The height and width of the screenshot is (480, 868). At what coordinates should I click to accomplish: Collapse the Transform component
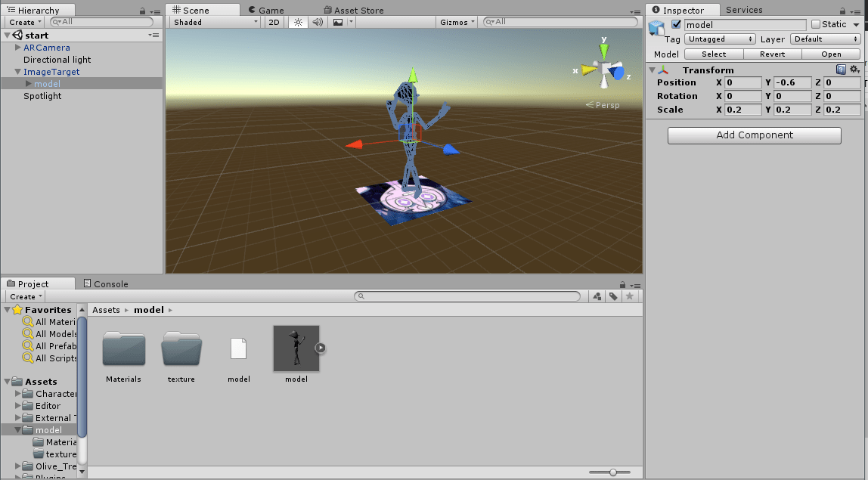(x=652, y=70)
